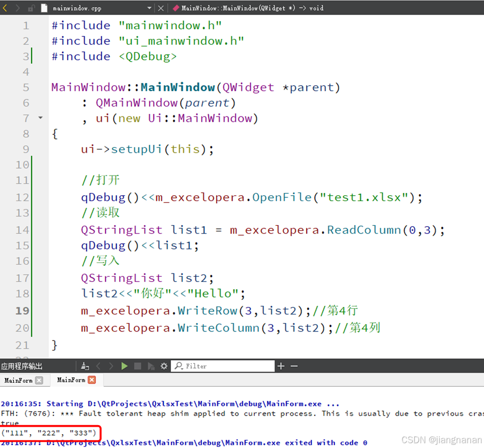
Task: Stop the running program with the square button
Action: pyautogui.click(x=138, y=366)
